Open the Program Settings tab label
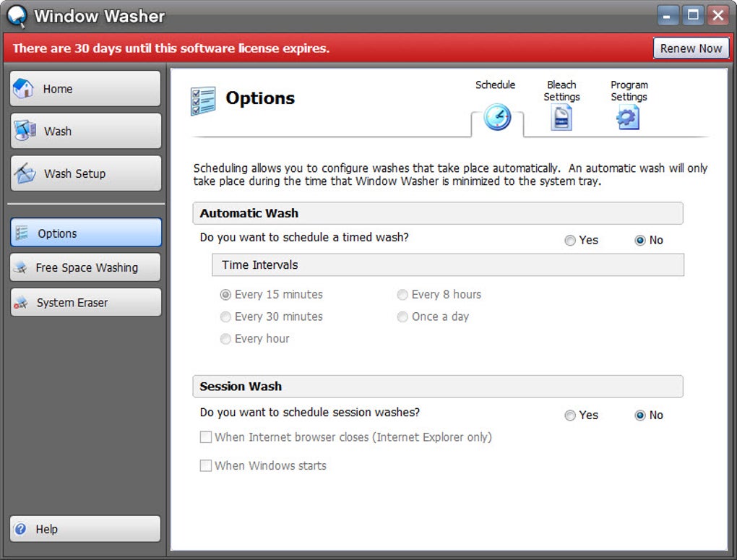The width and height of the screenshot is (737, 560). (629, 91)
